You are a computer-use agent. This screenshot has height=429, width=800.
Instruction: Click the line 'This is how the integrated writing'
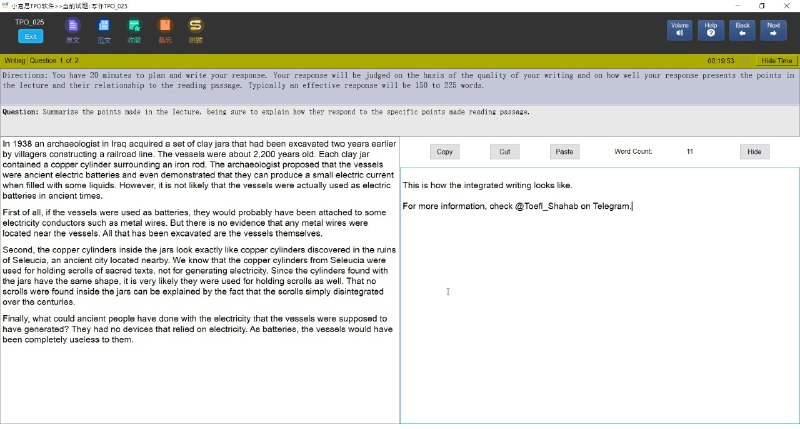(x=487, y=185)
